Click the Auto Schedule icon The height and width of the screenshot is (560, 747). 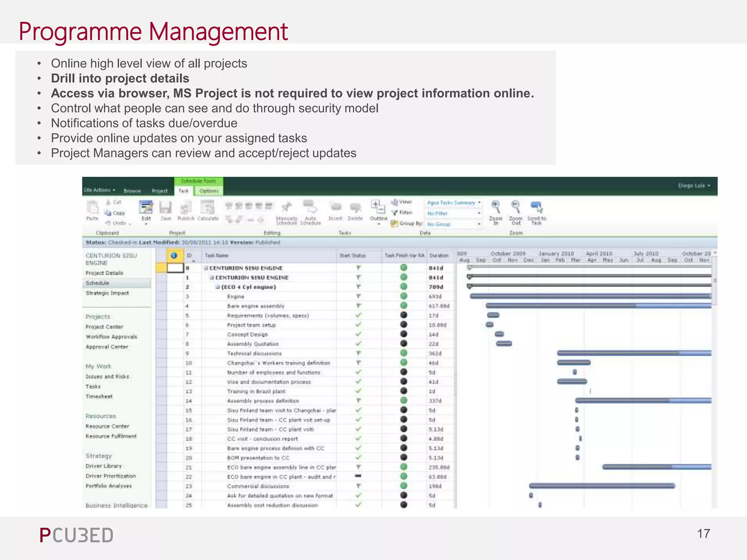click(x=310, y=207)
